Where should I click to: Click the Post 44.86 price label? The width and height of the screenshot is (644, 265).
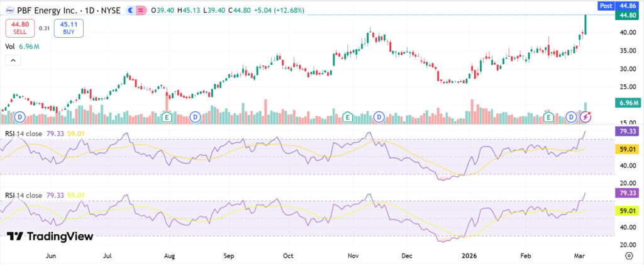click(618, 6)
